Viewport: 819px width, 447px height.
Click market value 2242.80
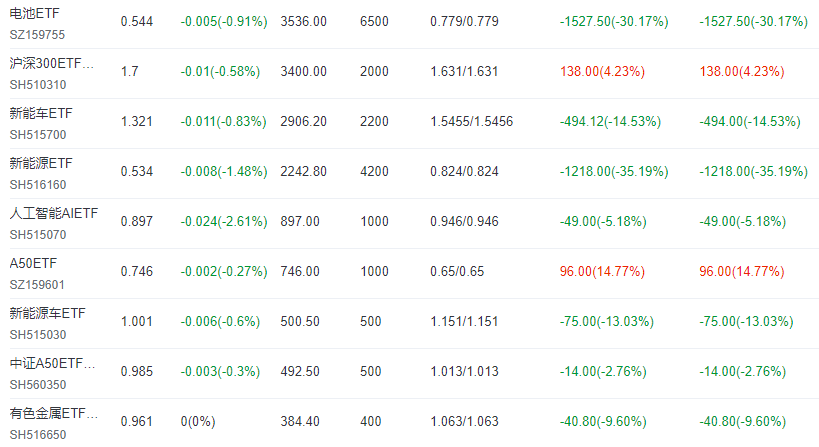coord(303,172)
